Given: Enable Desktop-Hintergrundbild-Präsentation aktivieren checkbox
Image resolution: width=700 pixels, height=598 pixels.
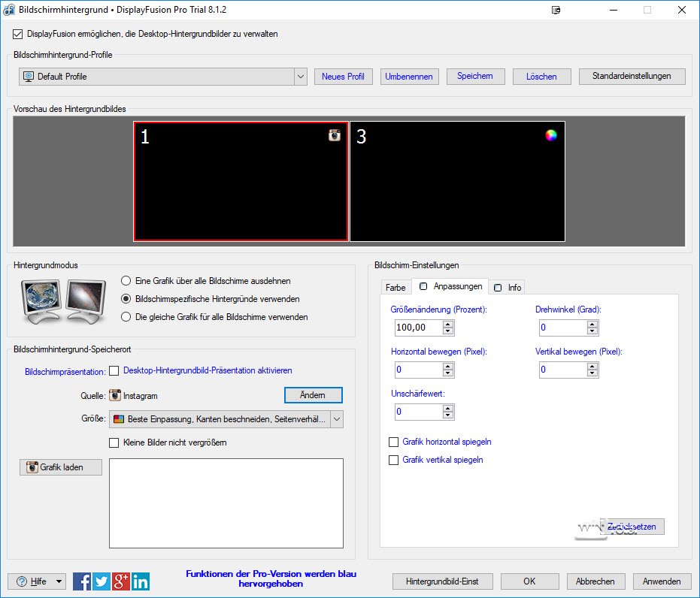Looking at the screenshot, I should coord(114,370).
